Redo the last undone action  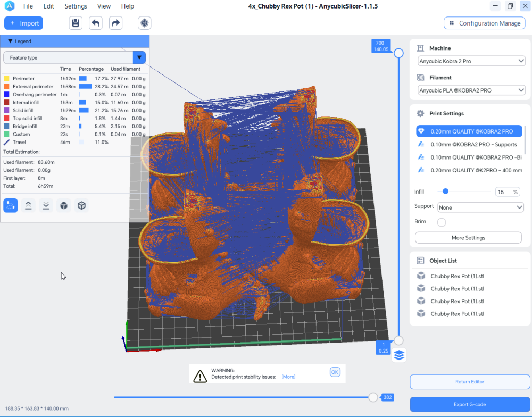pos(115,23)
